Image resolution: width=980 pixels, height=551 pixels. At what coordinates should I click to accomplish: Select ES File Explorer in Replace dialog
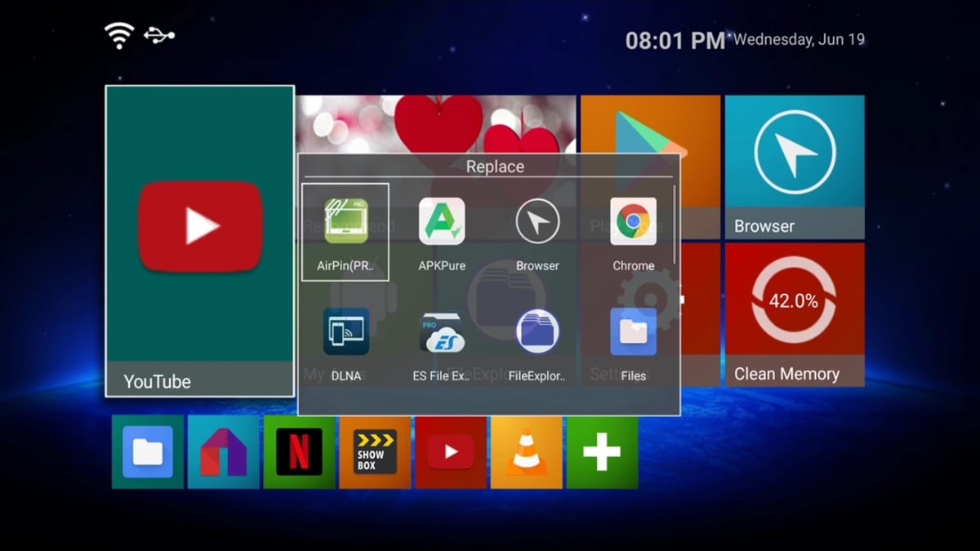[x=442, y=343]
